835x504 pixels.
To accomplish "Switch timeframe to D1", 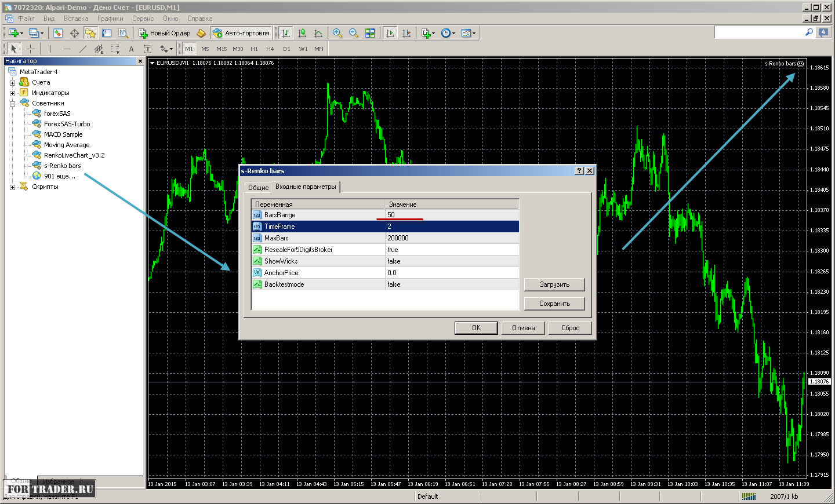I will point(286,49).
